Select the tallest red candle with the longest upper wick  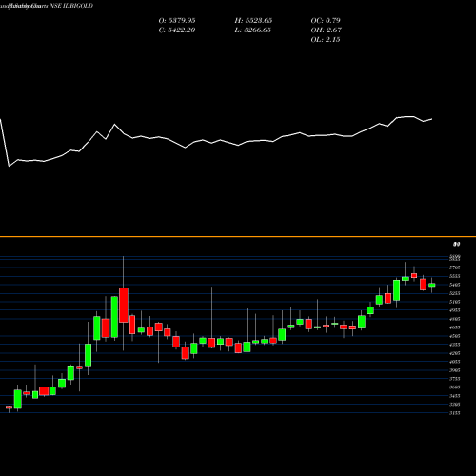click(x=124, y=305)
